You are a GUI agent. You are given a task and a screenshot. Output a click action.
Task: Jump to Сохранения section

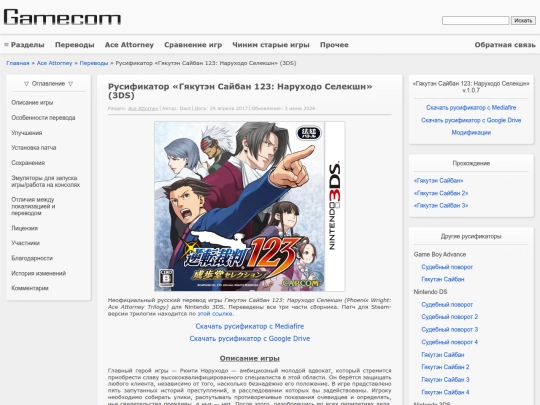click(28, 163)
